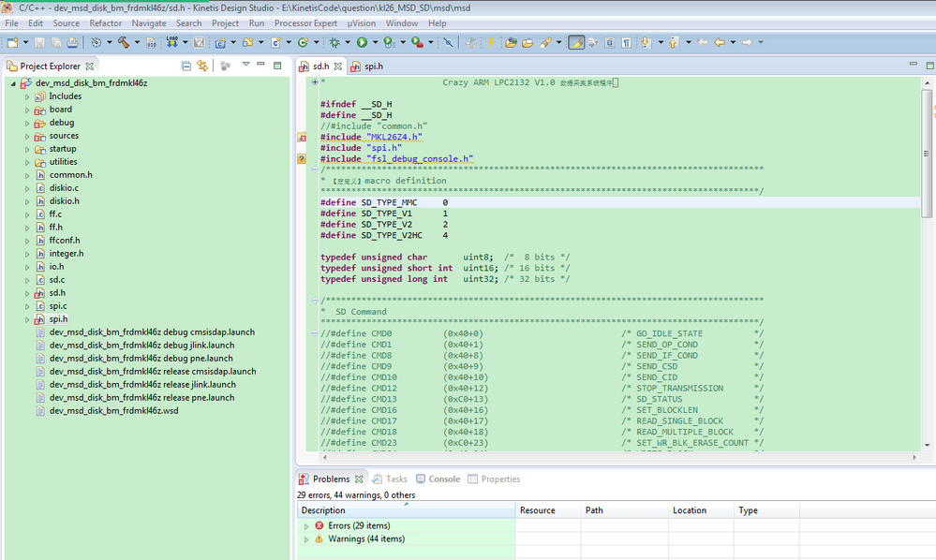The image size is (936, 560).
Task: Click the New file toolbar icon
Action: coord(12,42)
